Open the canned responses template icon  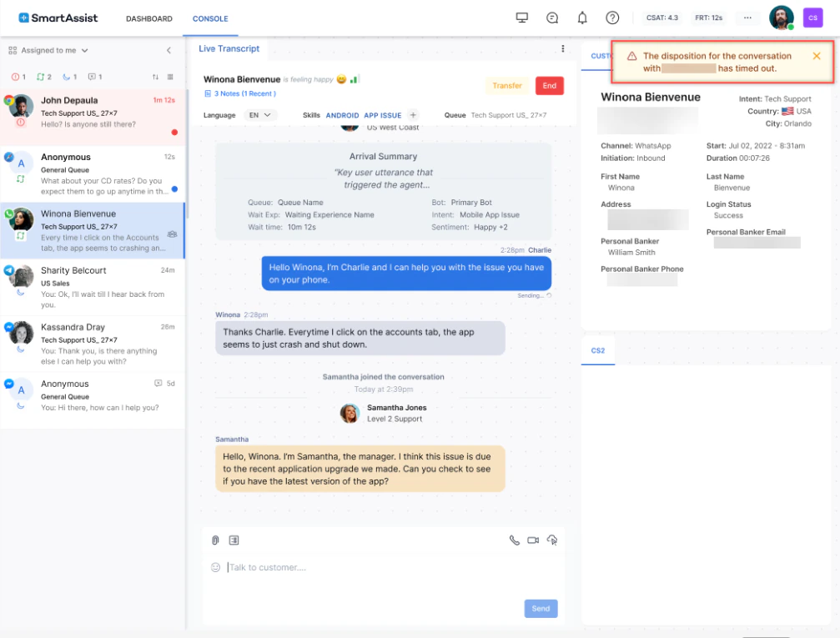pos(234,540)
